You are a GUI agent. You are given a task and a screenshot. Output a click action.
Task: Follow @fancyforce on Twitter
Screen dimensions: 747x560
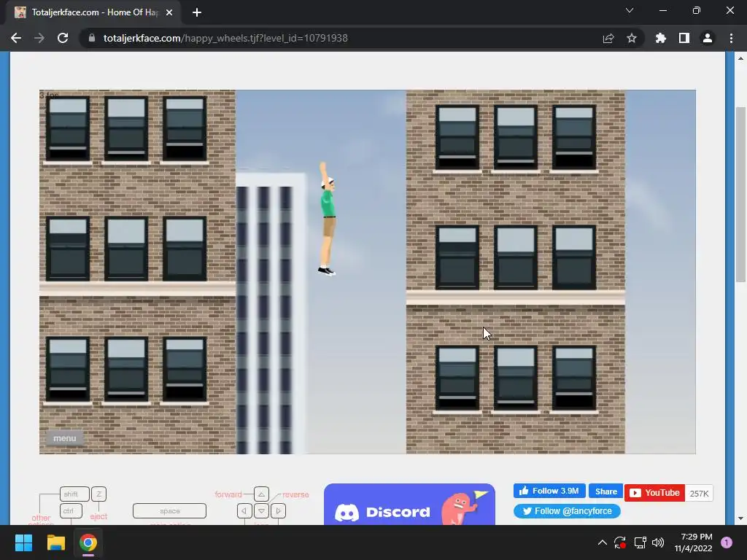pos(567,511)
